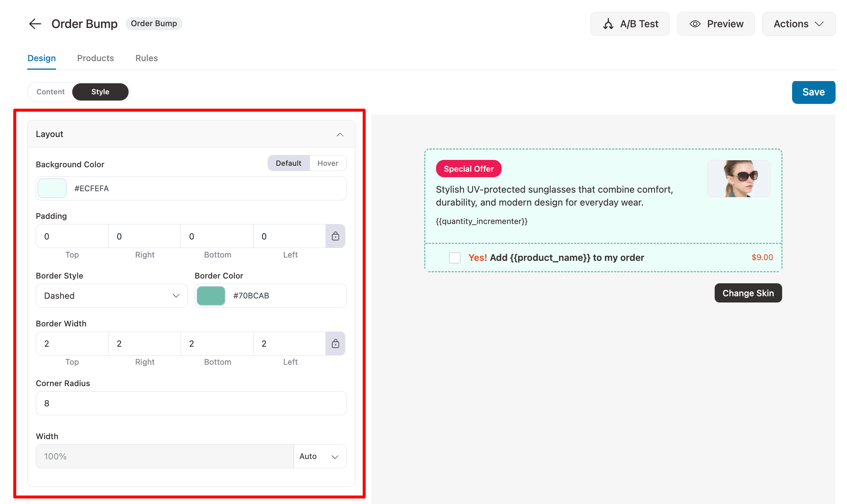Collapse the Layout section
847x504 pixels.
[340, 134]
